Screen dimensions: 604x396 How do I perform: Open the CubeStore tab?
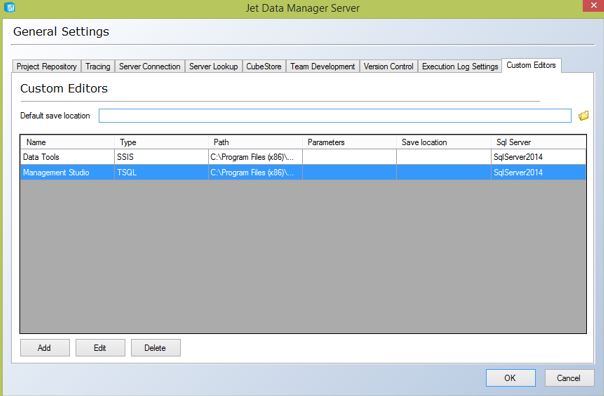click(x=264, y=66)
